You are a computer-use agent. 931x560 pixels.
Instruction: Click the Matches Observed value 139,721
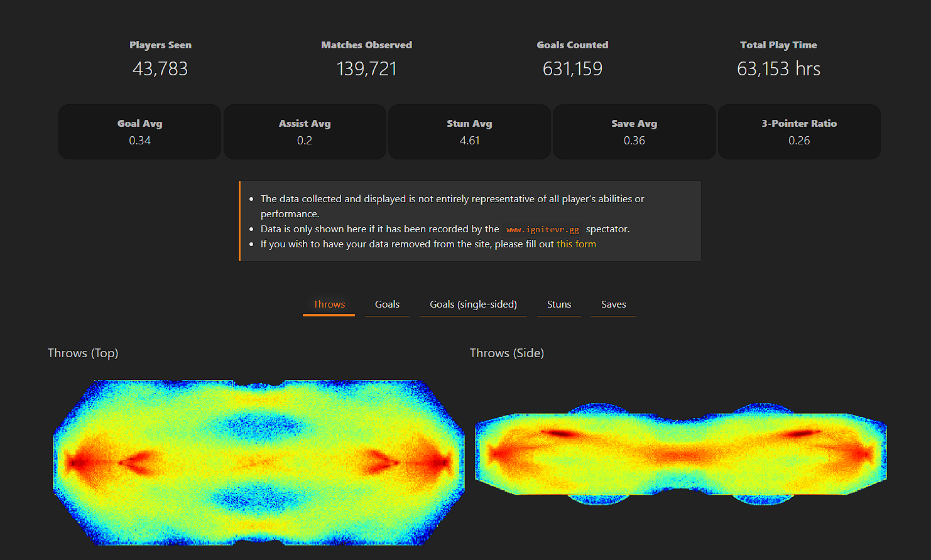point(366,68)
